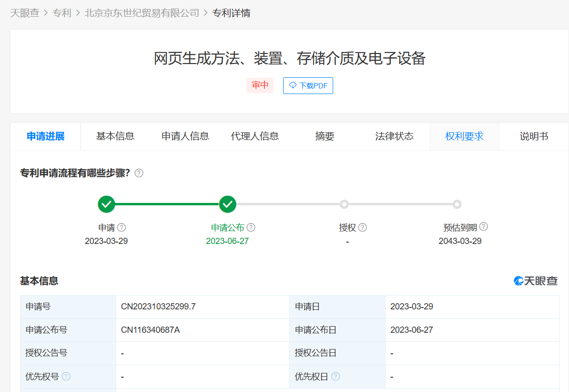Click the help icon next to 申请

[122, 228]
